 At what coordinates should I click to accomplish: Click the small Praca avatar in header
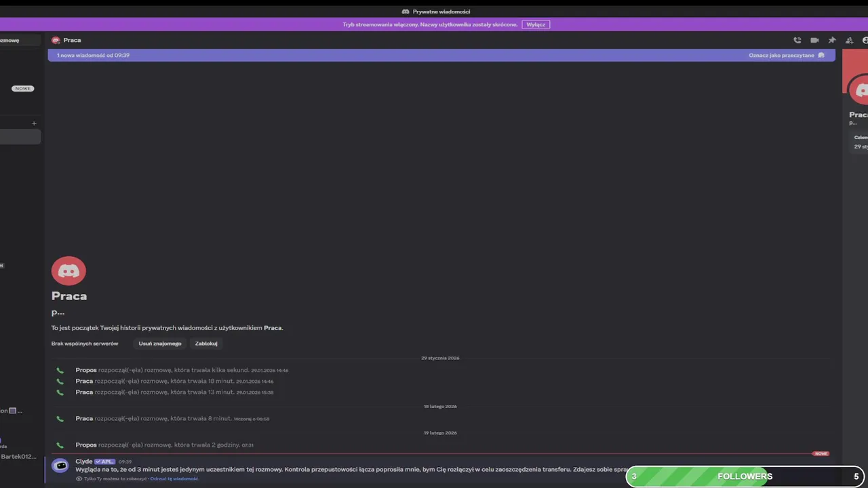click(56, 40)
